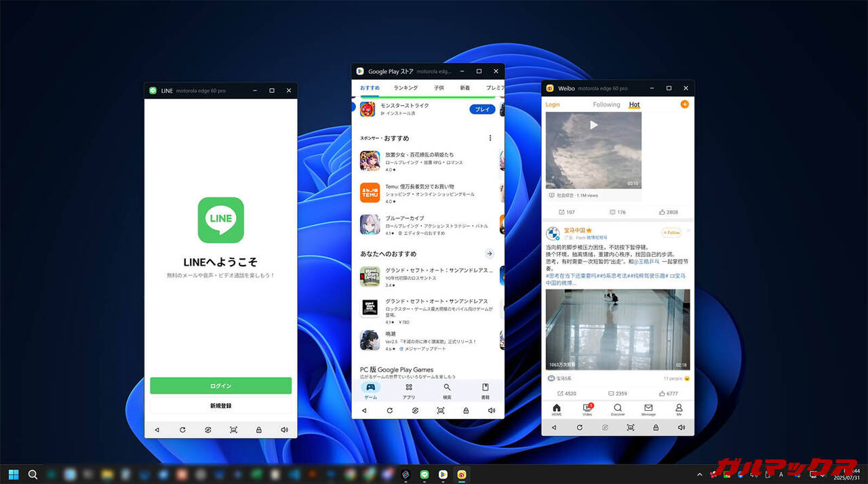Click 新規登録 to register in LINE
The image size is (868, 484).
220,405
